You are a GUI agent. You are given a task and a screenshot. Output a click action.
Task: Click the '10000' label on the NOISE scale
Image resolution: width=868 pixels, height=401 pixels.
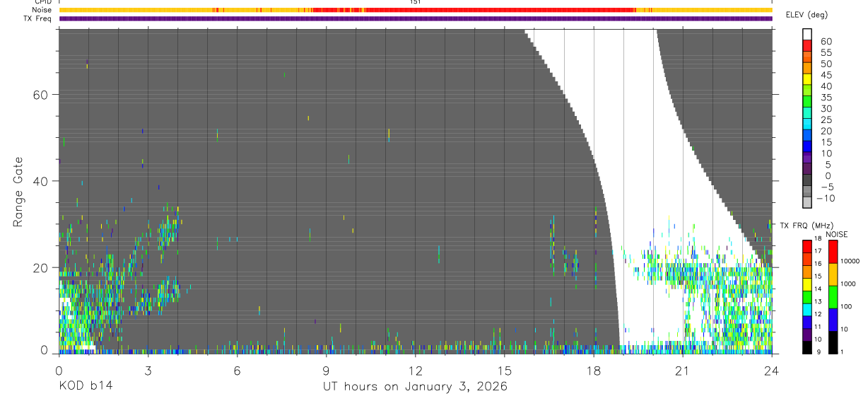coord(851,261)
